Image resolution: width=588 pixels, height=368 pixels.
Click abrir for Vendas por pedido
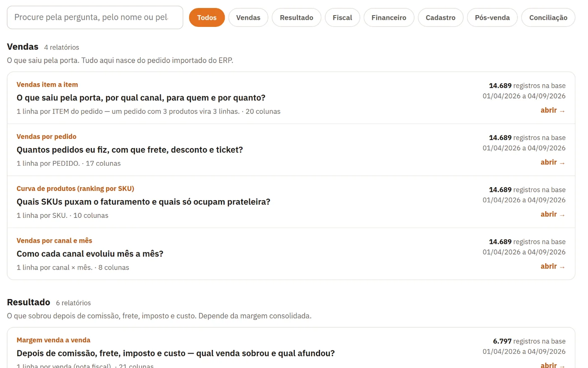[x=553, y=162]
